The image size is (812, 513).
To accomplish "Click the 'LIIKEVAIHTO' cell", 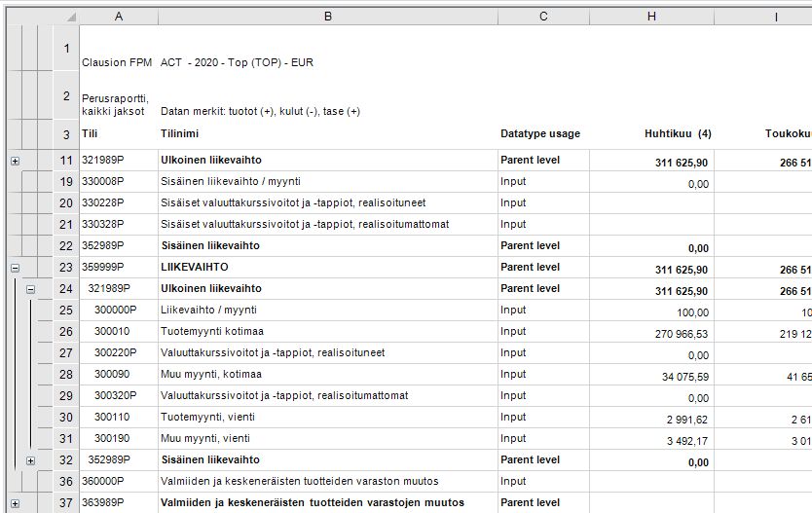I will click(x=328, y=267).
